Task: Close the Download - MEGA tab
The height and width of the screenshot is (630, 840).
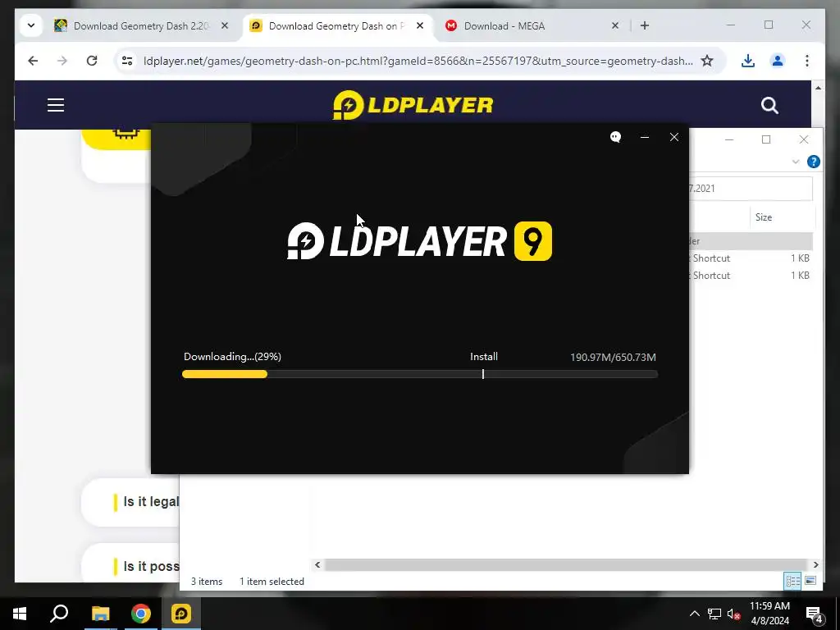Action: (615, 25)
